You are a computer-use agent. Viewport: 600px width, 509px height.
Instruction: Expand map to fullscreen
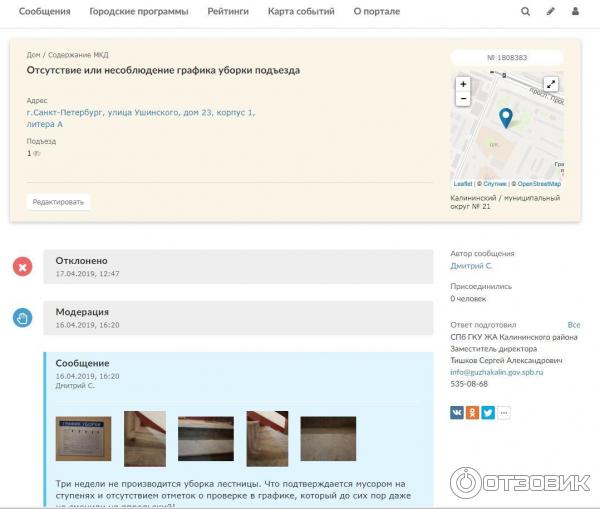(x=551, y=85)
